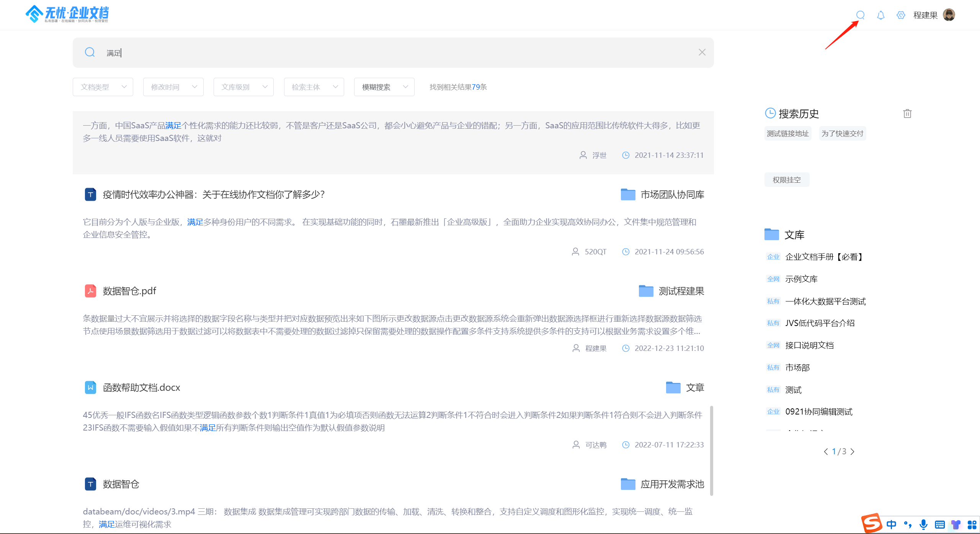Open result 函数帮助文档.docx

[x=141, y=388]
